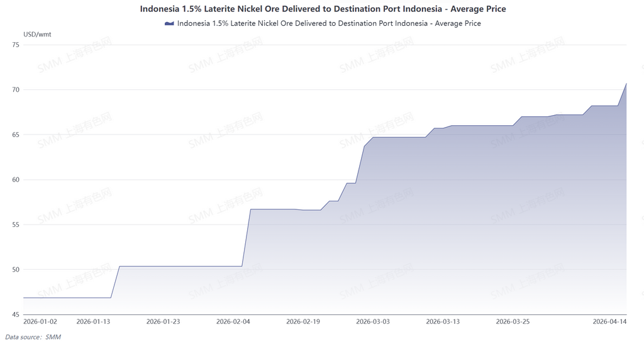Click the 45 y-axis value label
The height and width of the screenshot is (344, 644).
click(x=16, y=314)
